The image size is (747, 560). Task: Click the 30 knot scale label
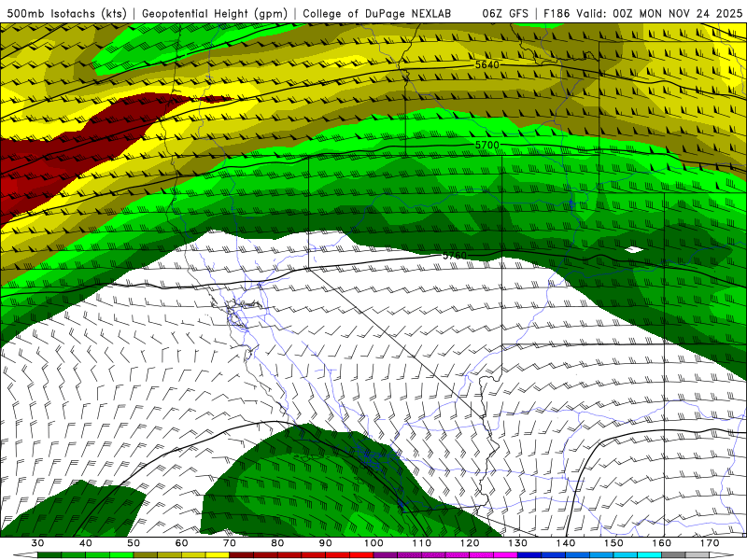(37, 543)
